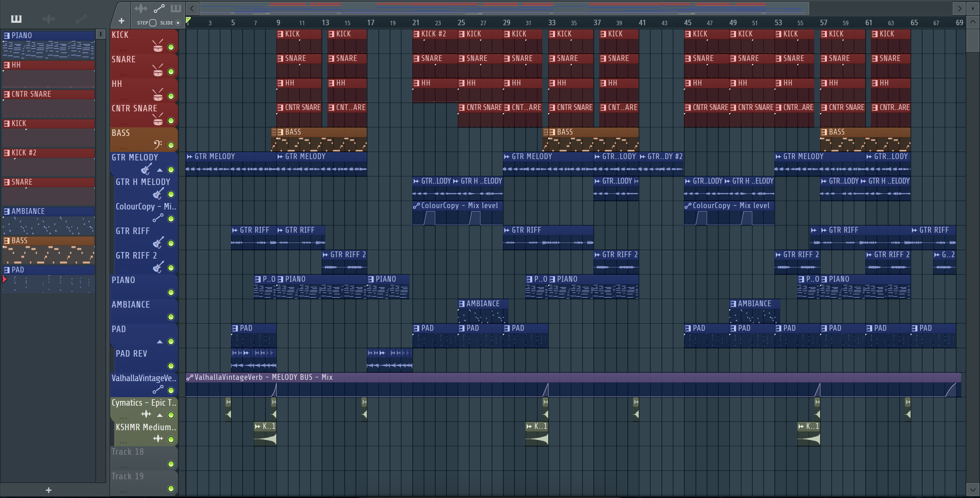Click guitar icon on GTR RIFF track
The image size is (980, 498).
158,243
